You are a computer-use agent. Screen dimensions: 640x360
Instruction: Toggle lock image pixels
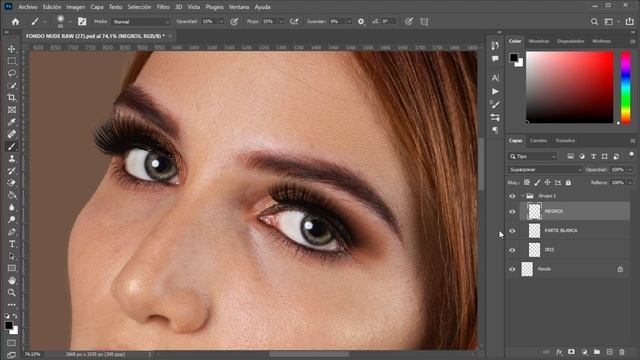pyautogui.click(x=537, y=182)
